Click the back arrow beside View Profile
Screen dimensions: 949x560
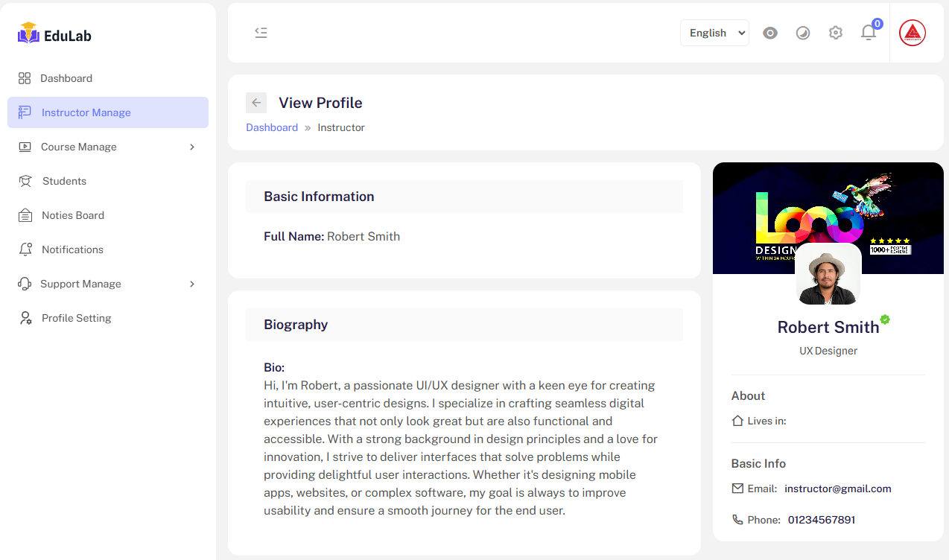tap(256, 103)
